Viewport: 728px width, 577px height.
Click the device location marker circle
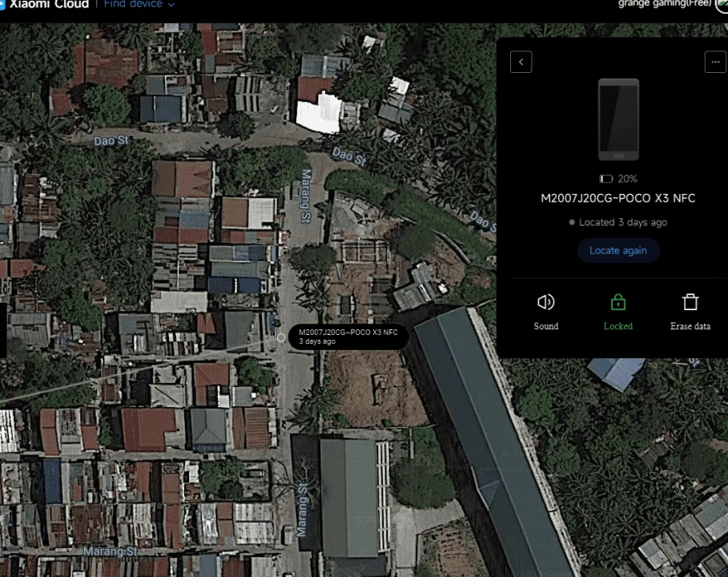(x=281, y=337)
